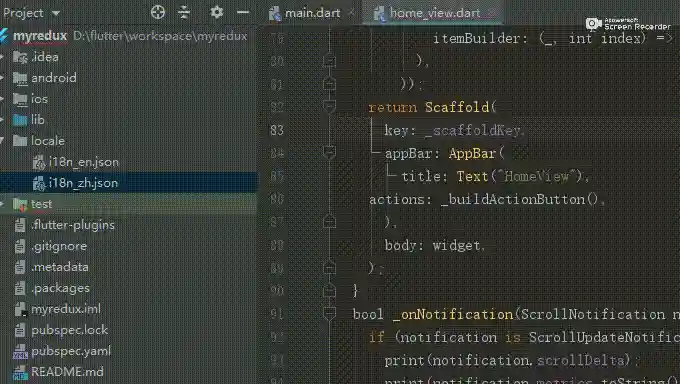
Task: Select the locale folder icon
Action: 20,141
